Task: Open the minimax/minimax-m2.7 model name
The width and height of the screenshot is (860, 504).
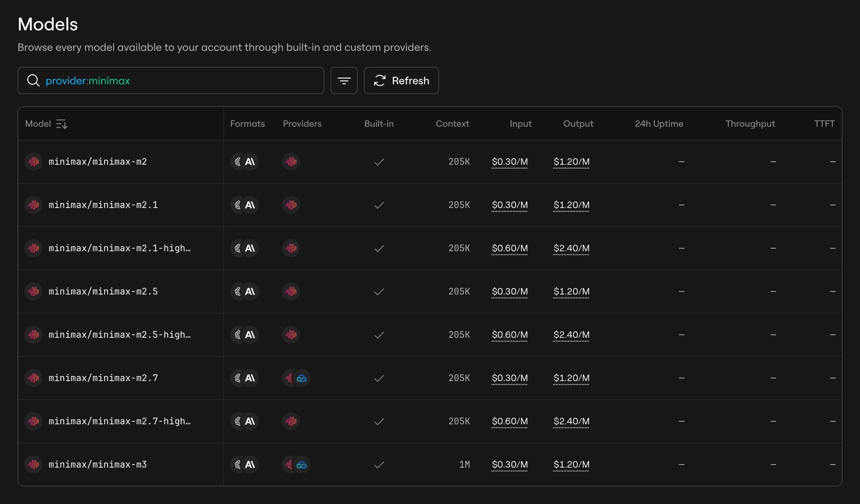Action: [x=103, y=378]
